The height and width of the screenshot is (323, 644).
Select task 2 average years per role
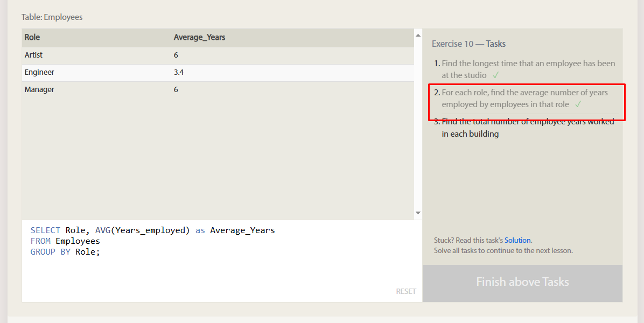(x=526, y=99)
